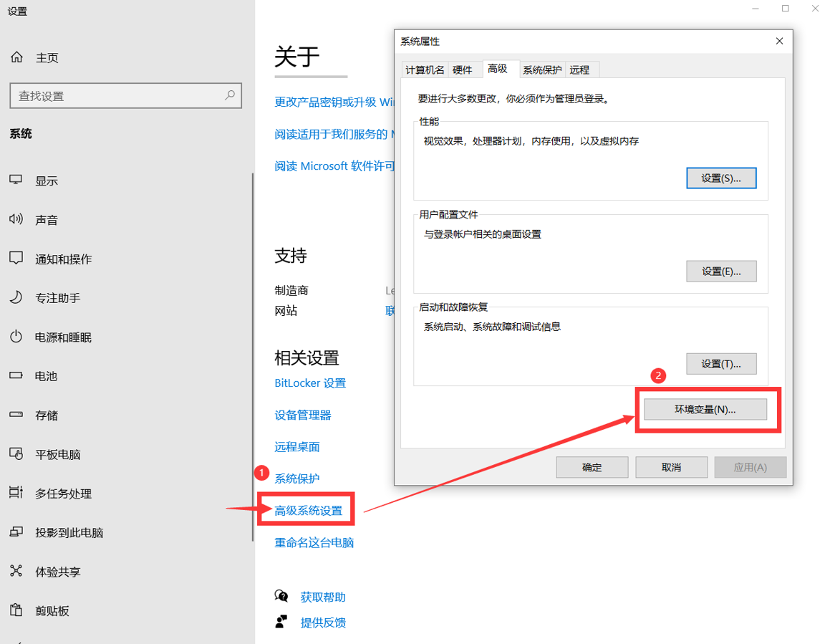Viewport: 825px width, 644px height.
Task: Click the Multitasking icon
Action: click(16, 492)
